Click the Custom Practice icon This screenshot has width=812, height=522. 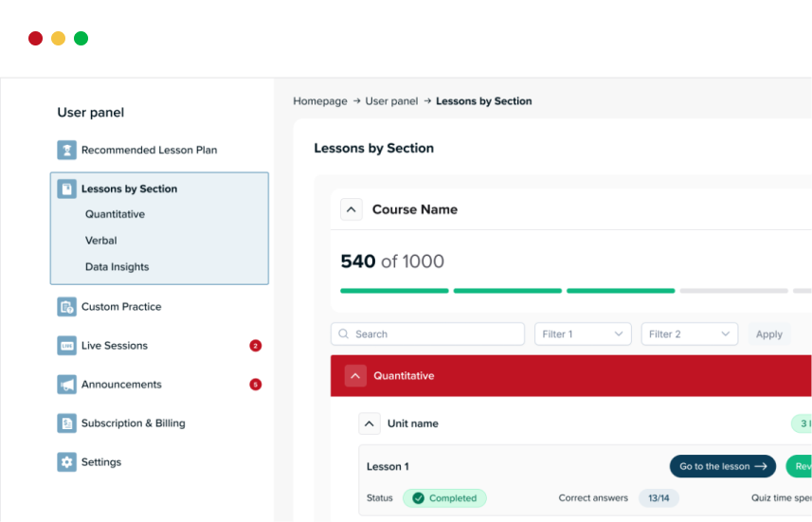click(x=67, y=307)
